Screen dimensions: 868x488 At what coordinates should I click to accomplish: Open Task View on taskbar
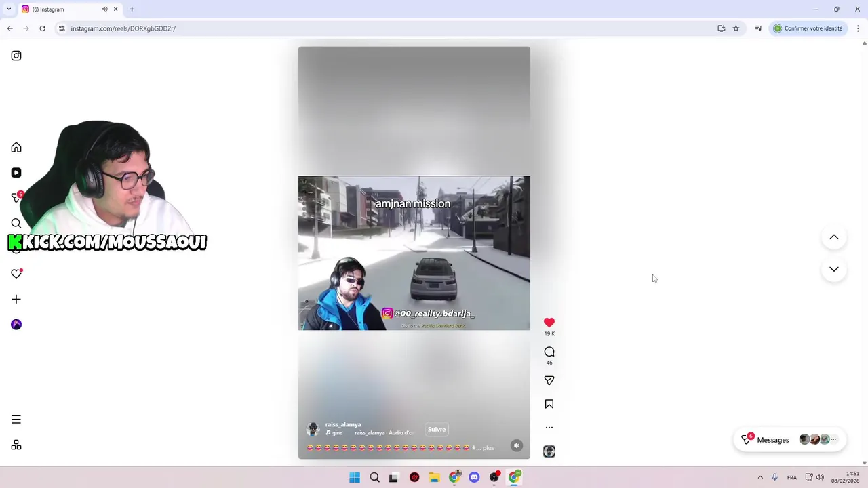point(393,478)
